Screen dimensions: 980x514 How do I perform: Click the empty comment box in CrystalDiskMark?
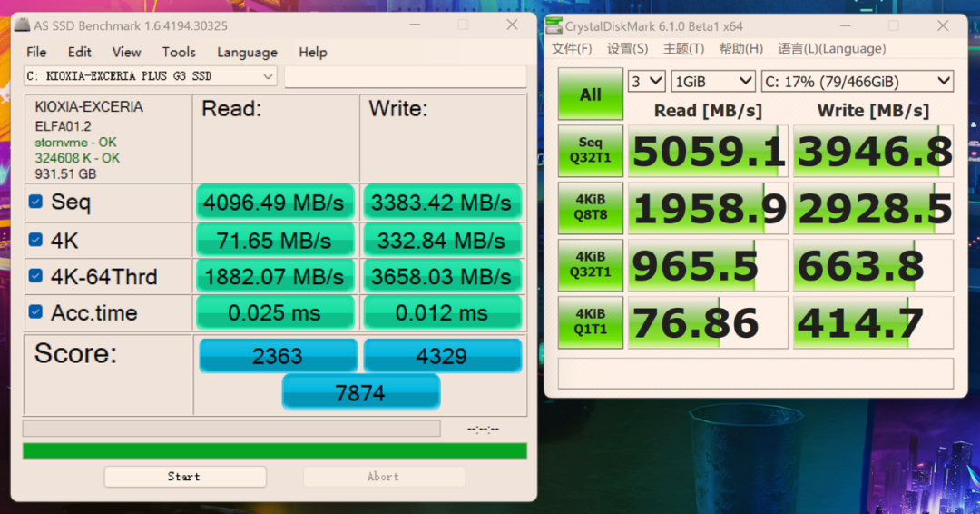click(x=755, y=373)
